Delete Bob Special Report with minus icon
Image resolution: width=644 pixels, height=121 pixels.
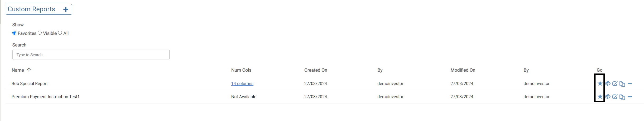(x=630, y=84)
